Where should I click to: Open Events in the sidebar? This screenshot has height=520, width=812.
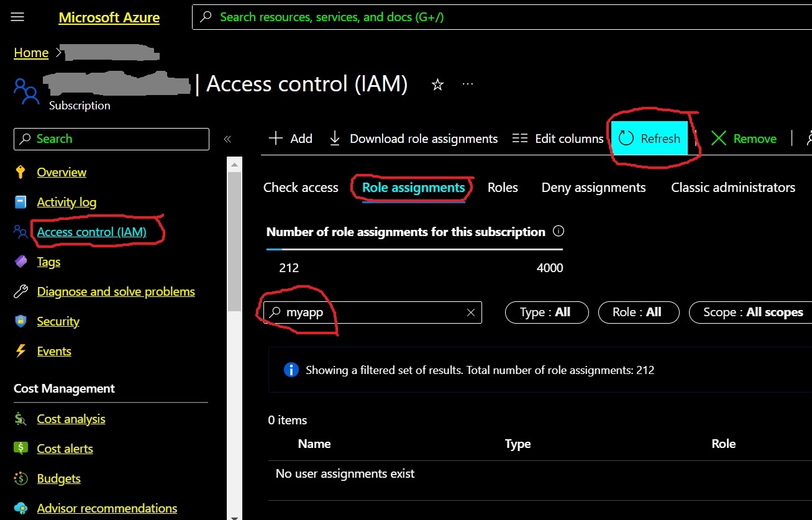coord(54,351)
